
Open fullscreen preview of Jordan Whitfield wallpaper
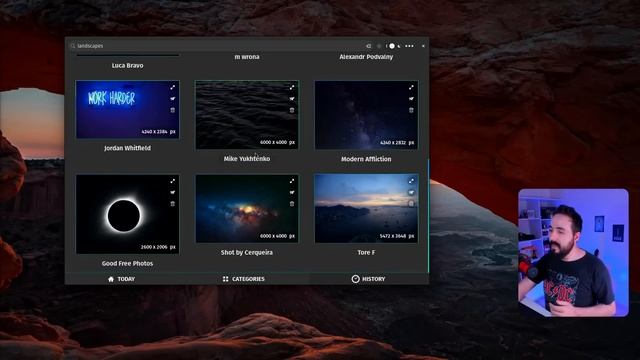coord(173,87)
